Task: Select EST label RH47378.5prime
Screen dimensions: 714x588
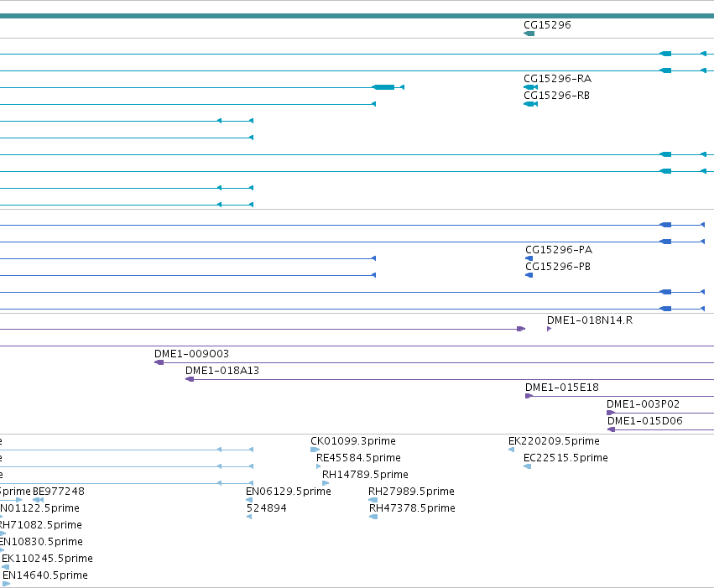Action: pyautogui.click(x=412, y=509)
